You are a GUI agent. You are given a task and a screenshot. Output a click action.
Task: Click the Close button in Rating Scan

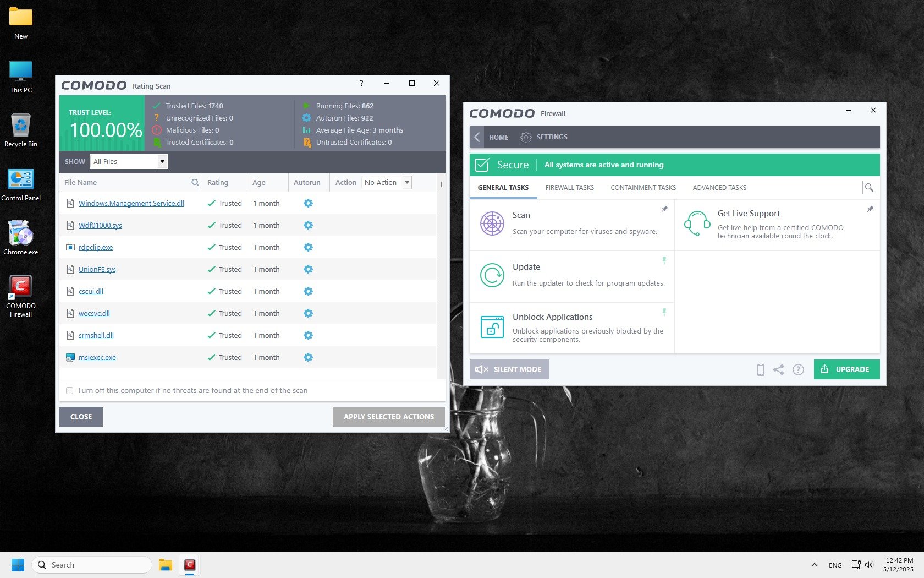81,417
